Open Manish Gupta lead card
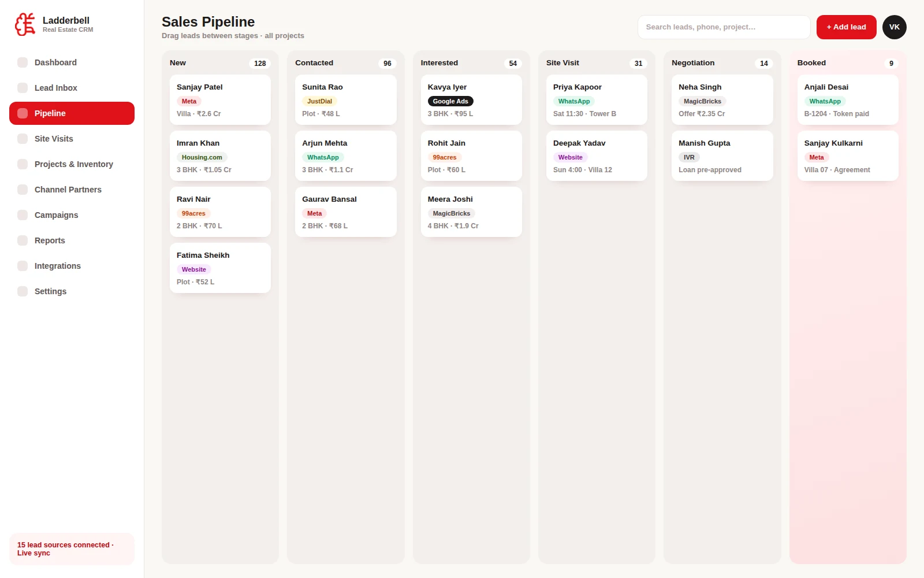Image resolution: width=924 pixels, height=578 pixels. point(722,155)
